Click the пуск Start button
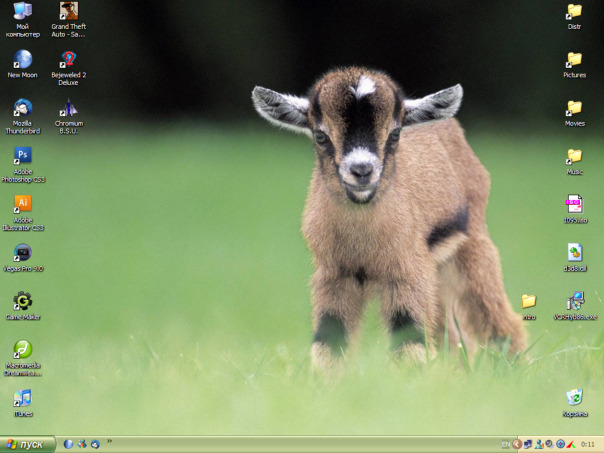604x453 pixels. (27, 444)
